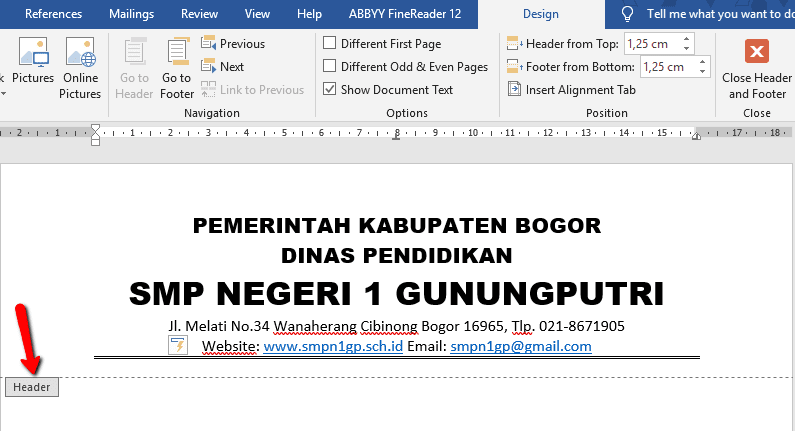This screenshot has width=795, height=431.
Task: Click the misspelled word Cibinong
Action: [x=389, y=326]
